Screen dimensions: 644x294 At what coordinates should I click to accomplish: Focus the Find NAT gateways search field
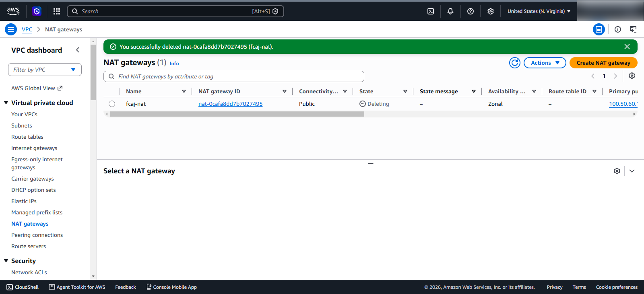click(x=234, y=76)
